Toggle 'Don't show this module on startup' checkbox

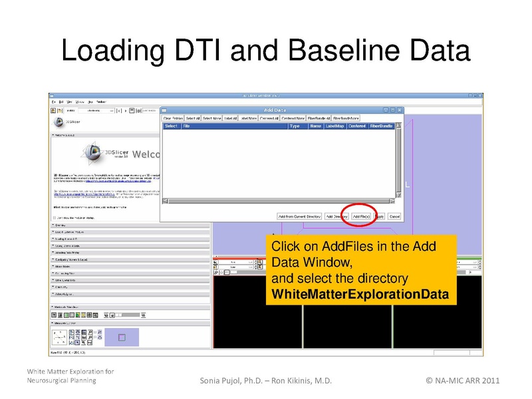click(55, 217)
